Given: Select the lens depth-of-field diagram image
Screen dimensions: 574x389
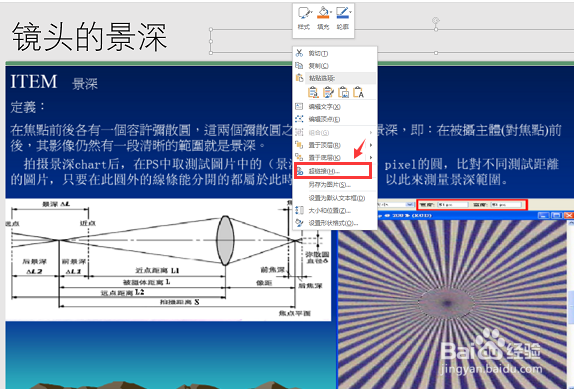Looking at the screenshot, I should click(168, 260).
